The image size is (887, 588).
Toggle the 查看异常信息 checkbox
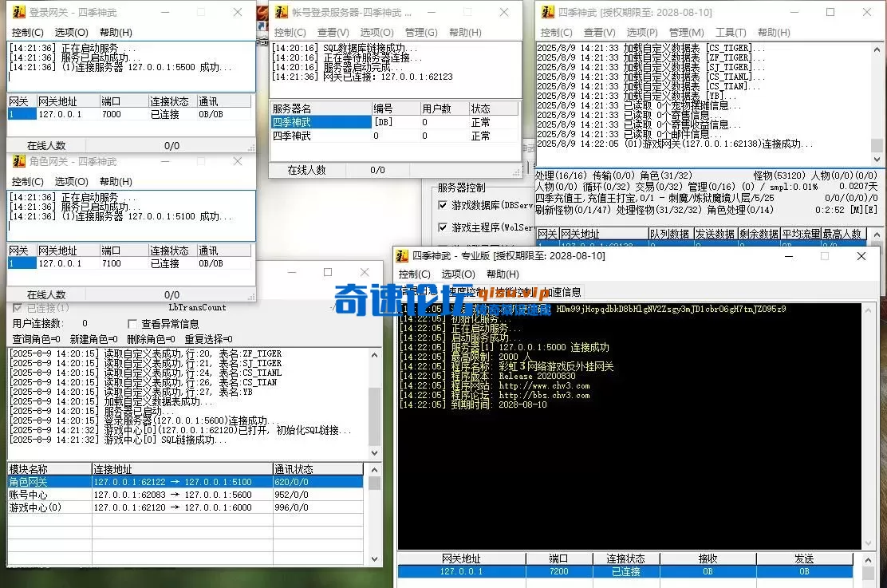[132, 324]
